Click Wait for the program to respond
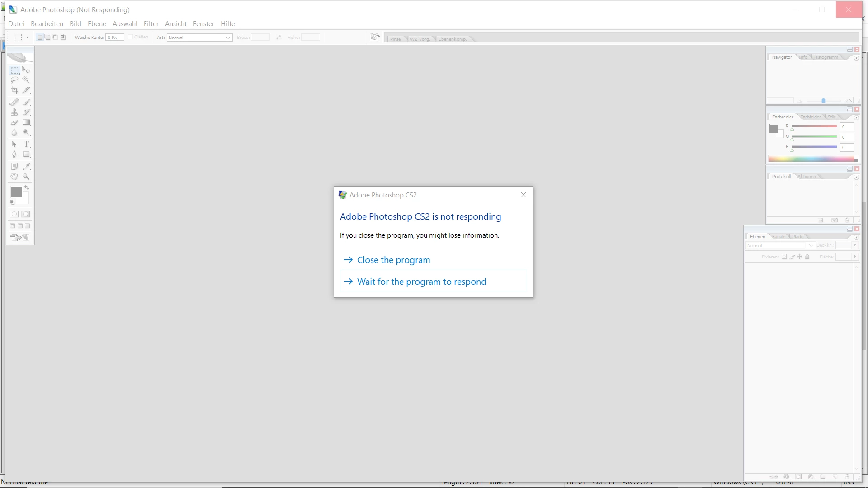Viewport: 868px width, 488px height. click(x=421, y=282)
